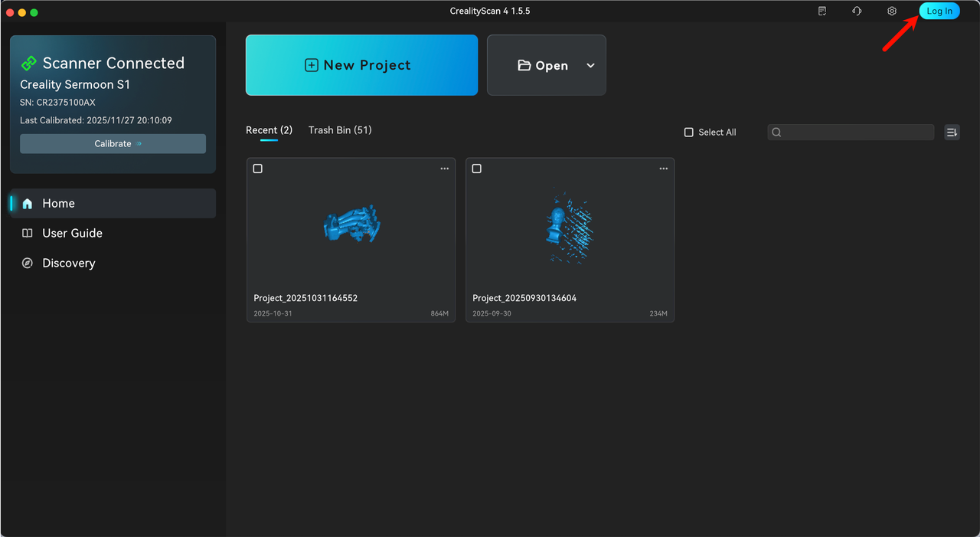980x537 pixels.
Task: Open more options for Project_20251031164552
Action: pyautogui.click(x=444, y=169)
